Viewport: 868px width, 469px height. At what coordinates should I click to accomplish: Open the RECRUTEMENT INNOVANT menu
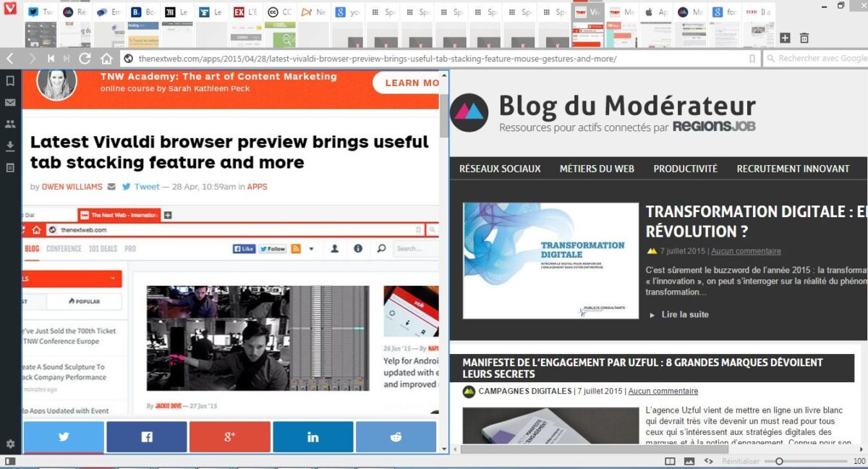pos(793,169)
